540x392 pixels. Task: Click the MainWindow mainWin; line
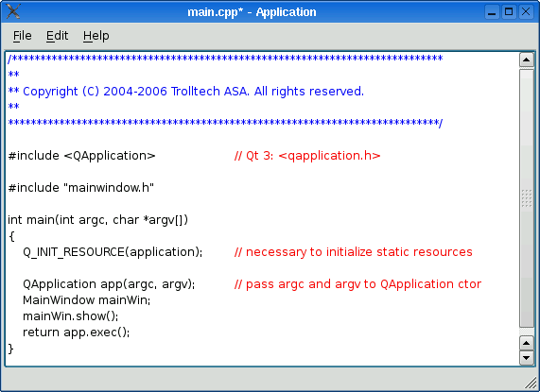(87, 300)
